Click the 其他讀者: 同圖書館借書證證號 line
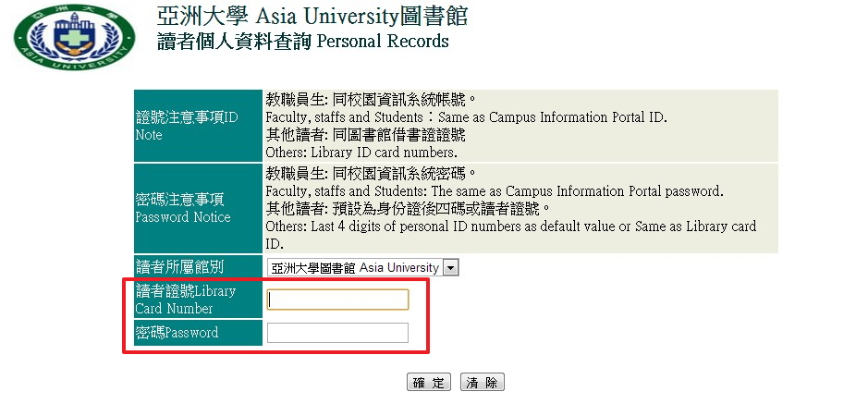This screenshot has height=404, width=868. coord(366,135)
